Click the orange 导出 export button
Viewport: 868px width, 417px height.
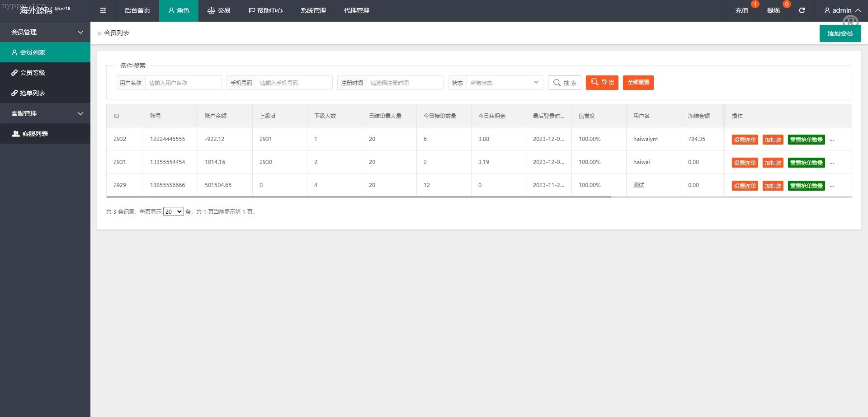(x=602, y=82)
